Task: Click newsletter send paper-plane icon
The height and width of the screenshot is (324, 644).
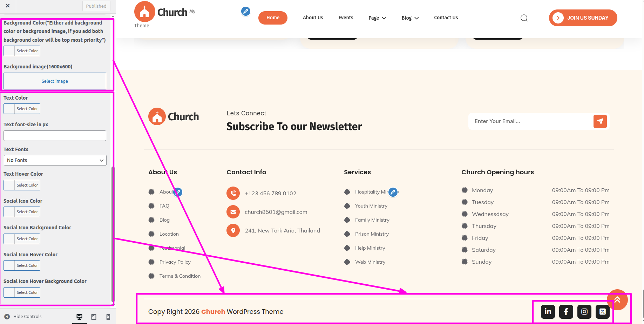Action: point(600,121)
